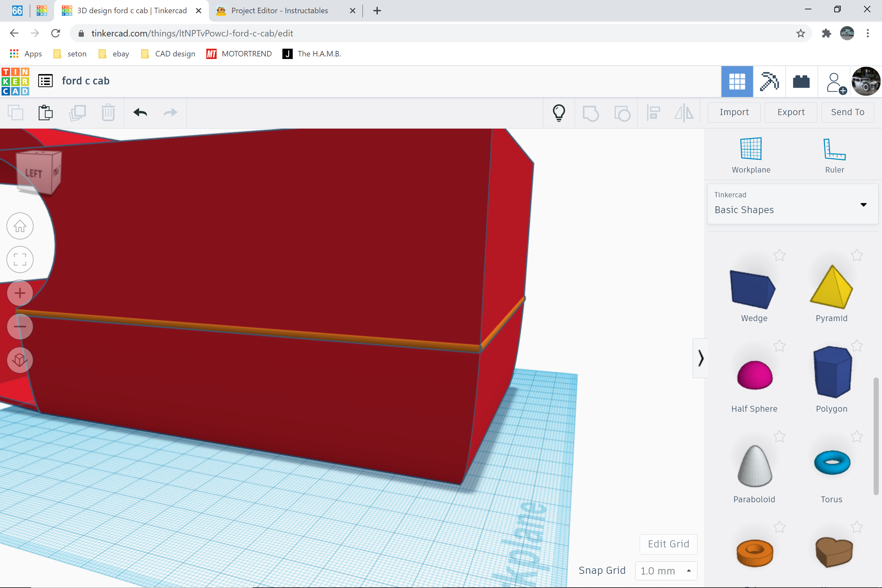Click the shapes panel scrollbar

click(x=876, y=437)
